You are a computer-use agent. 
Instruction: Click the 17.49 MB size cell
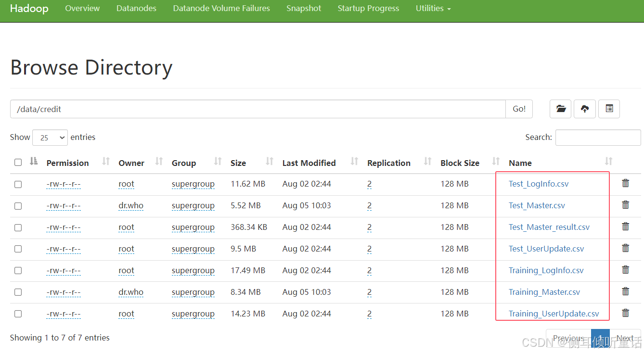click(x=248, y=270)
